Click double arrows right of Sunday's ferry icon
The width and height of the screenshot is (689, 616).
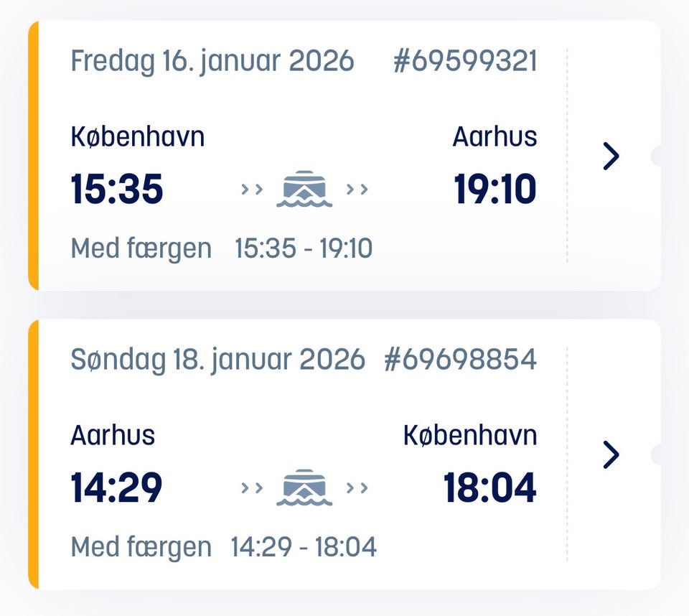click(357, 488)
